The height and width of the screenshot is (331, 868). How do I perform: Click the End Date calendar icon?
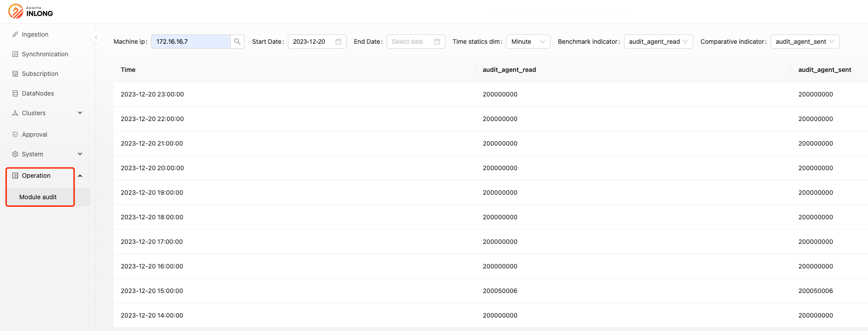coord(437,42)
